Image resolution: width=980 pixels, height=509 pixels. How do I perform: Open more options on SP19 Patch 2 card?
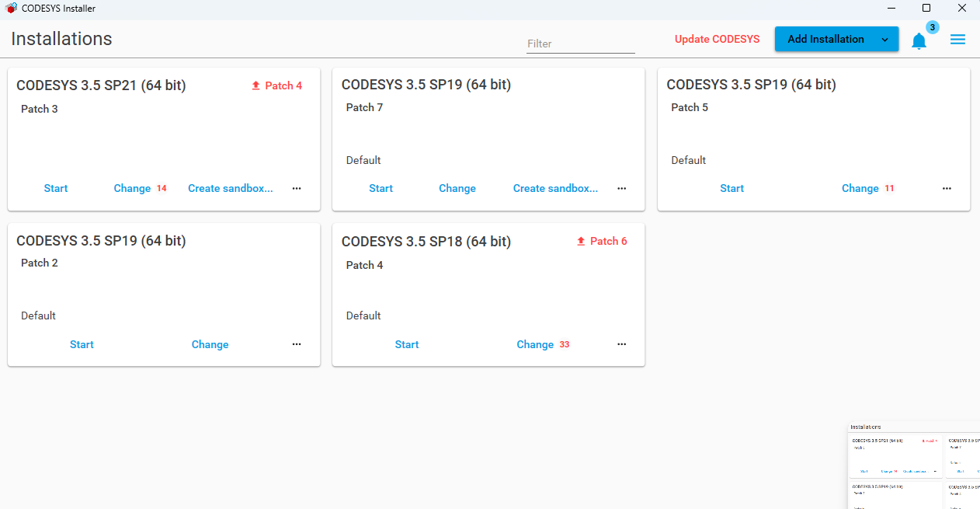coord(297,344)
